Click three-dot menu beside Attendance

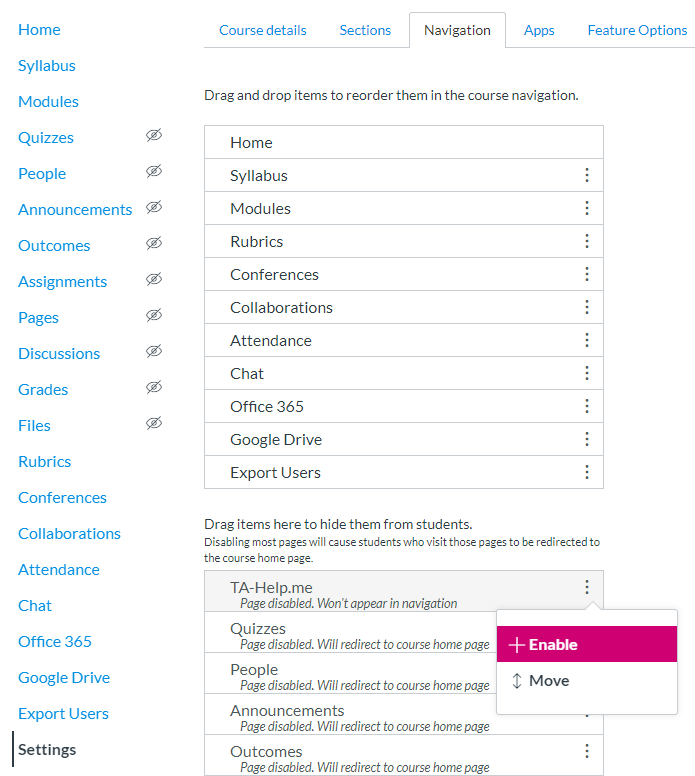[587, 340]
